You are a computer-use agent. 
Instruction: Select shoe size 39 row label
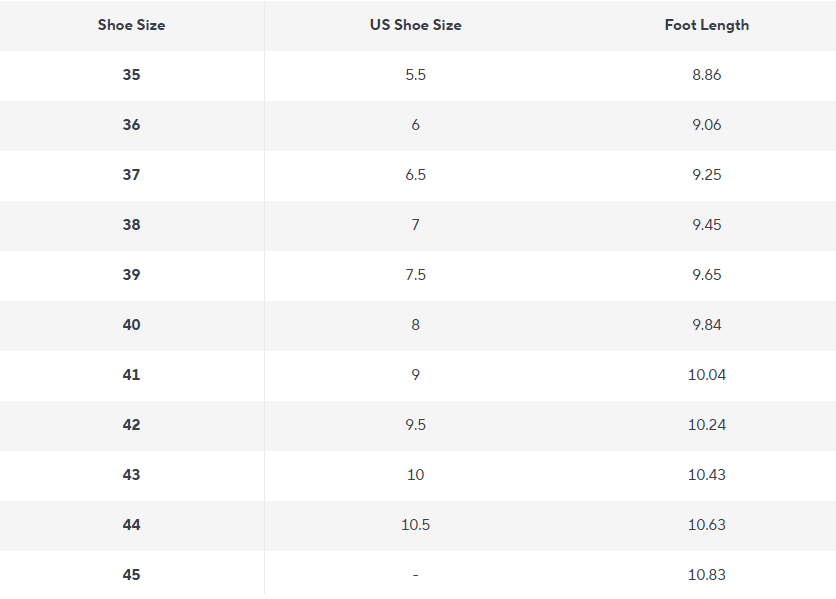131,275
